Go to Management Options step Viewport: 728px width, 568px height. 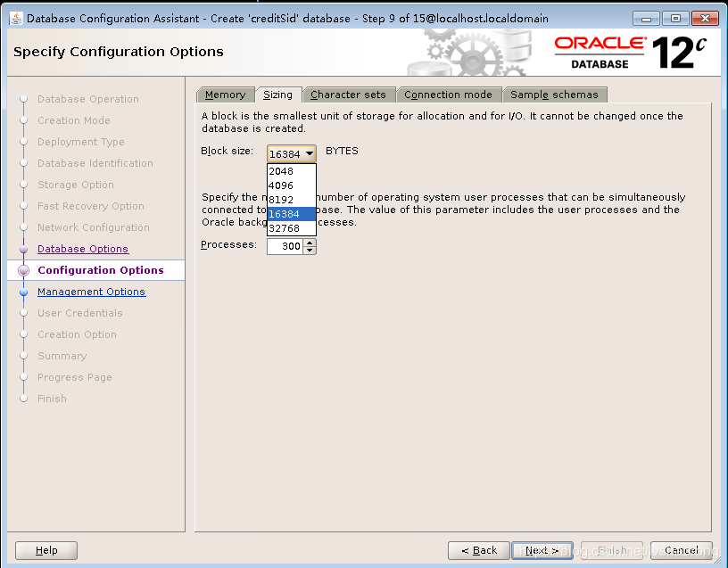point(92,292)
